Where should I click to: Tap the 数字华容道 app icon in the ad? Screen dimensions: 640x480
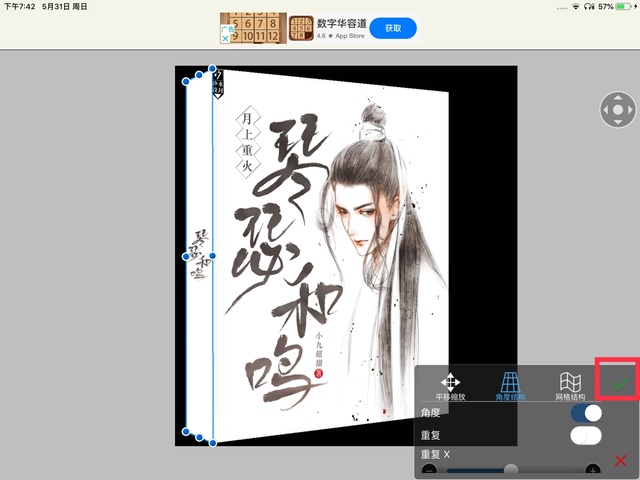click(x=300, y=28)
